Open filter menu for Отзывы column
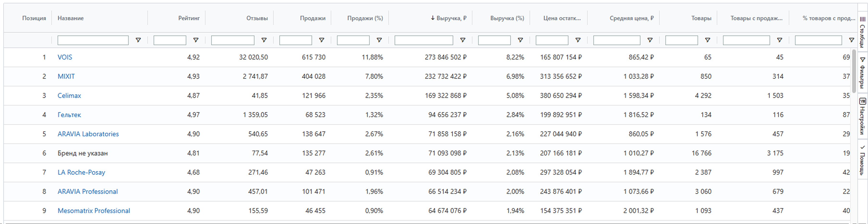868x224 pixels. tap(264, 40)
